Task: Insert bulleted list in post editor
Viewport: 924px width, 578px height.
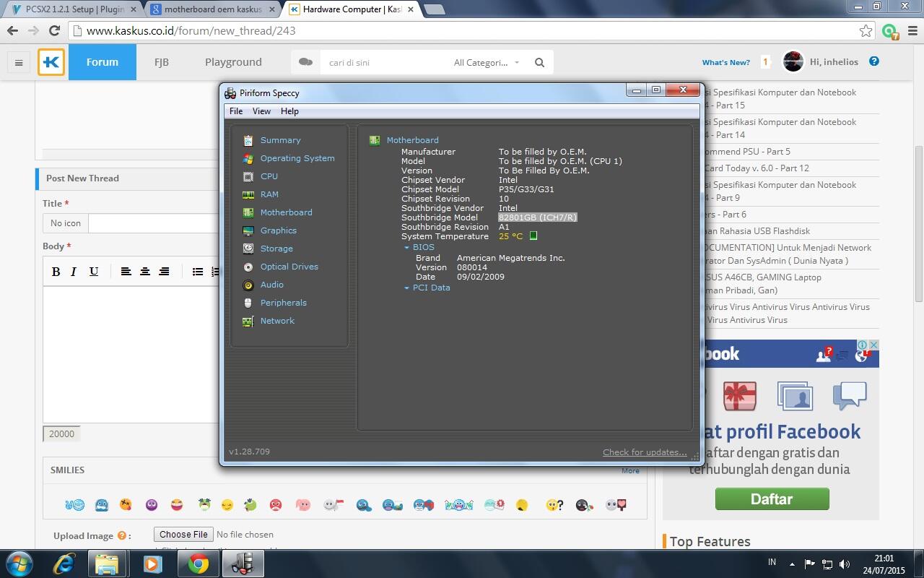Action: pyautogui.click(x=197, y=272)
